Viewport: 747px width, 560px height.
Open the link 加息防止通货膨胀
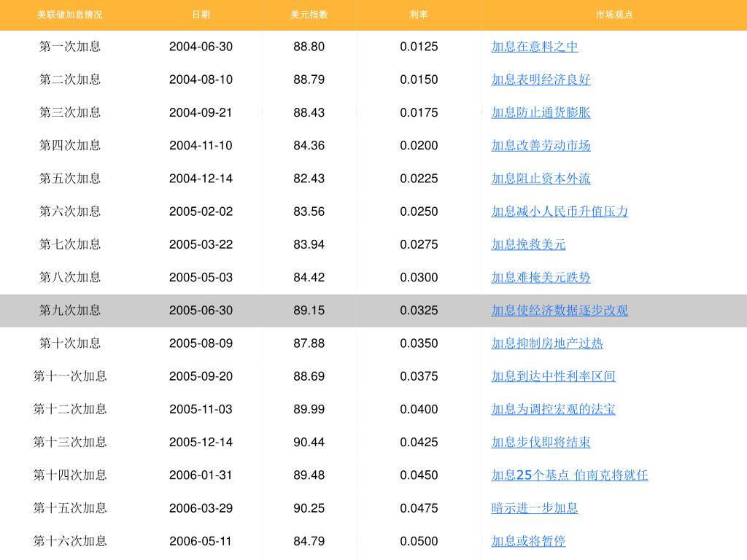click(541, 112)
